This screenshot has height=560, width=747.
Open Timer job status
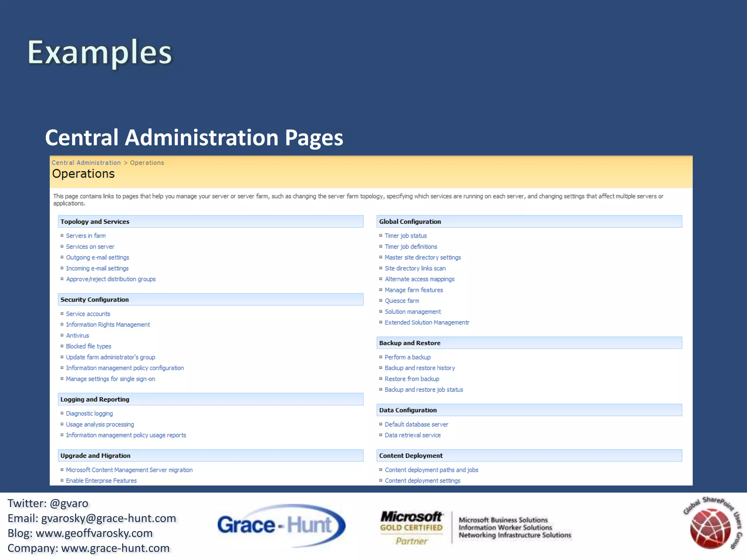click(x=406, y=236)
